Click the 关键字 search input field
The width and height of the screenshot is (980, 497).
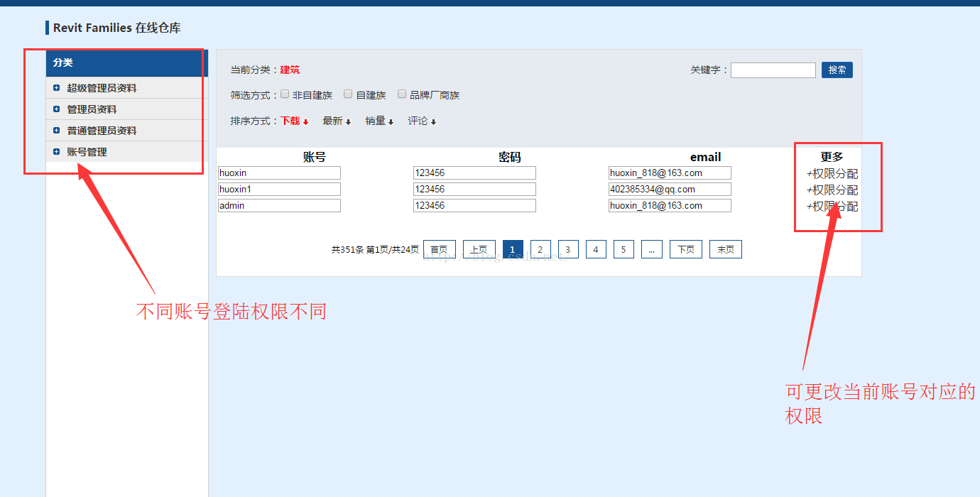(773, 70)
